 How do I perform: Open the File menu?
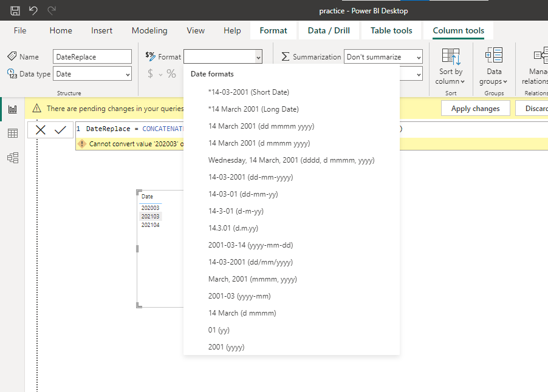[20, 30]
